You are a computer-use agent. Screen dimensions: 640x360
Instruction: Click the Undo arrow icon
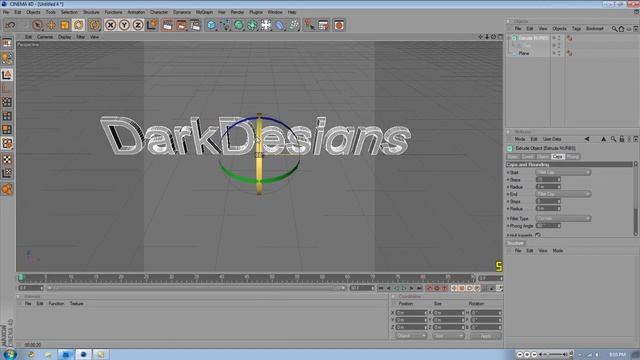click(10, 25)
